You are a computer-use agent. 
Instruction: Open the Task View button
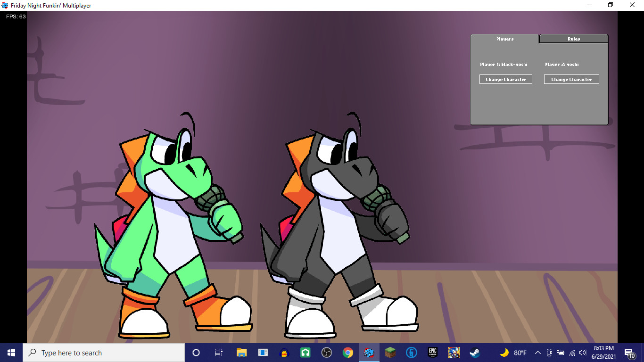click(x=218, y=353)
